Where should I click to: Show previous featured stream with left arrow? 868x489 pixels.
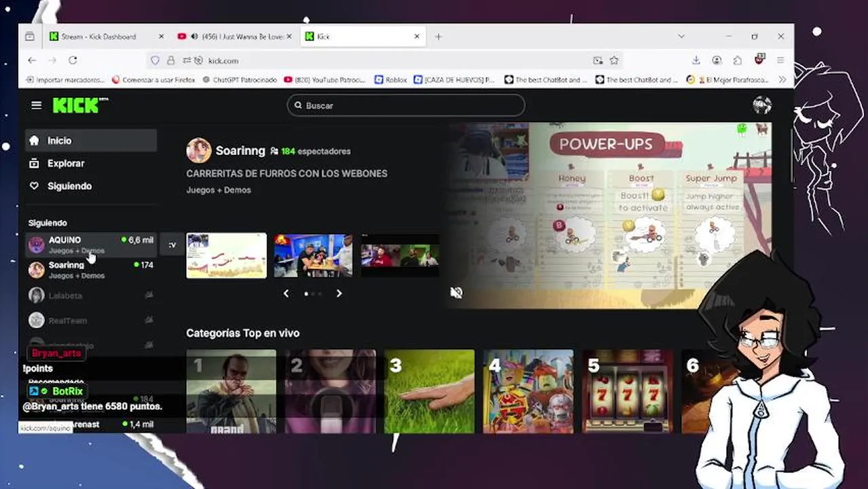point(286,293)
